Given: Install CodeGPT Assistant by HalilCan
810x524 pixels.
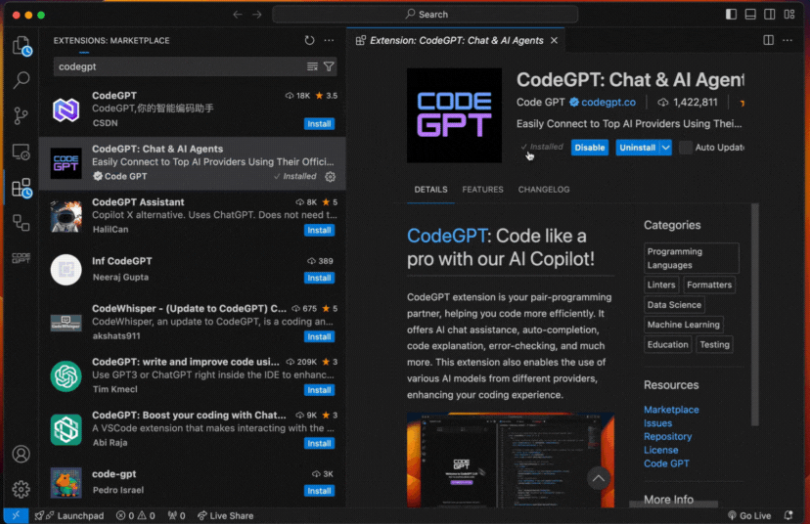Looking at the screenshot, I should pyautogui.click(x=319, y=230).
